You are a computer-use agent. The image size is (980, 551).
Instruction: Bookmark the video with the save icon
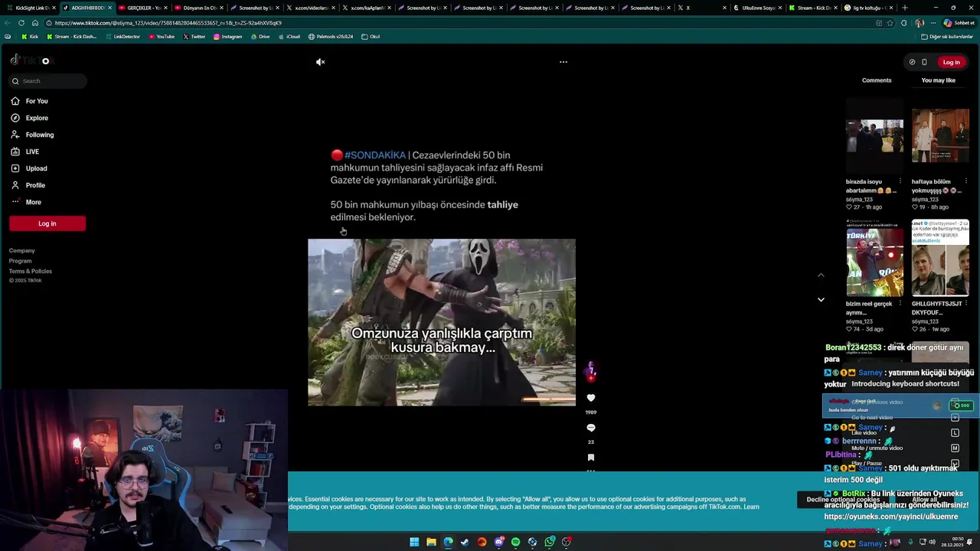[x=591, y=458]
